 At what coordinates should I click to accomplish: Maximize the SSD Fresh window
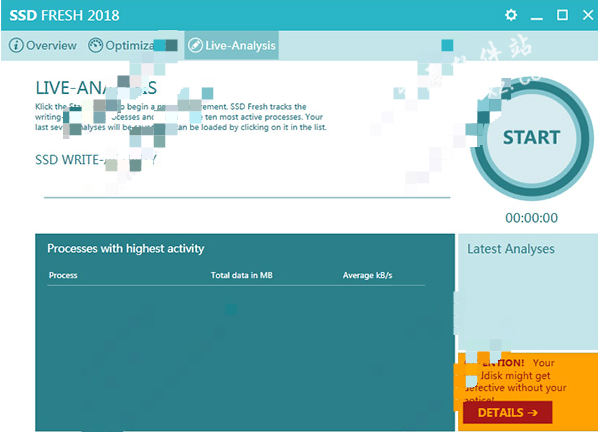[562, 15]
